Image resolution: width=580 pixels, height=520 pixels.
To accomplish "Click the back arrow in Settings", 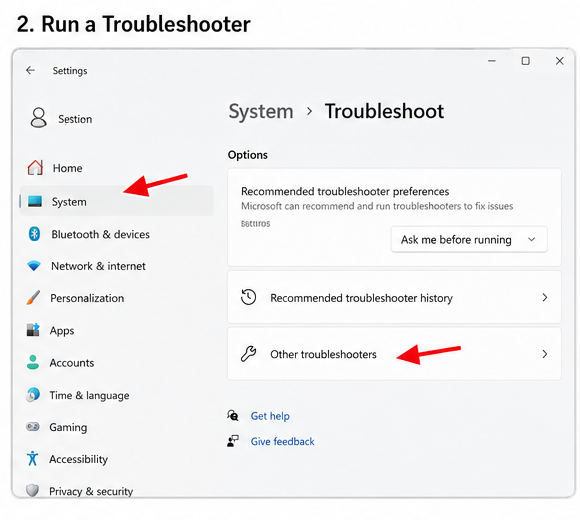I will 30,70.
